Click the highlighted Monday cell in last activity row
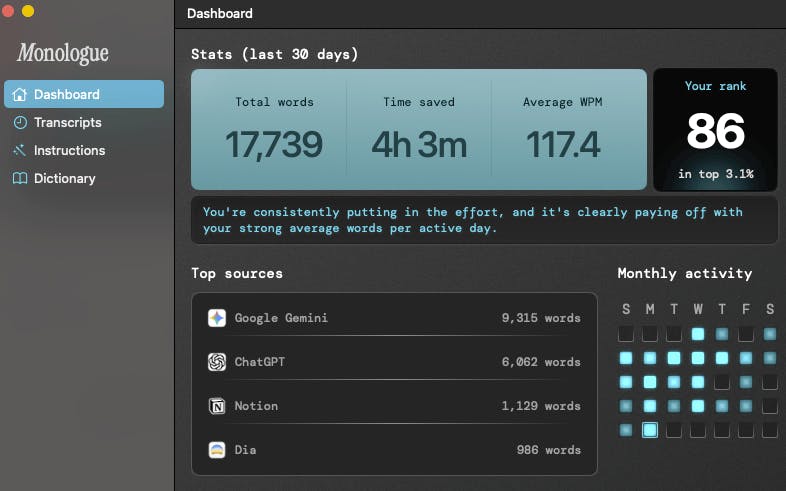The height and width of the screenshot is (491, 786). [650, 430]
